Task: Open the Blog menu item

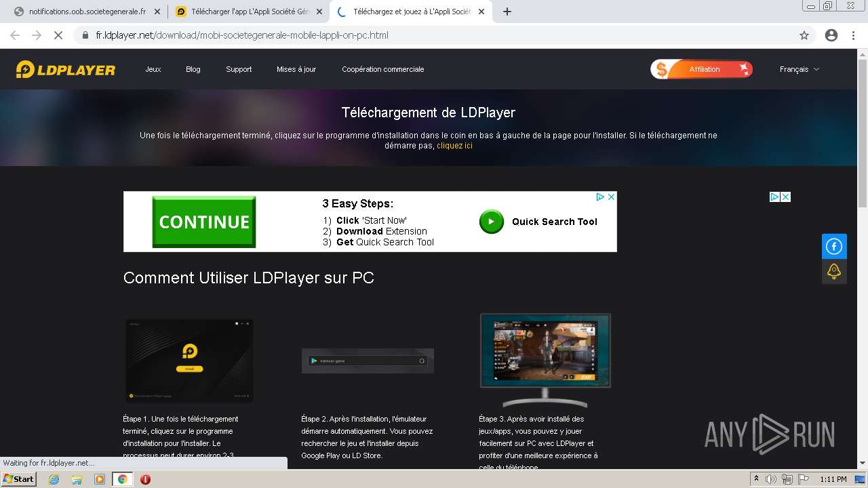Action: tap(193, 69)
